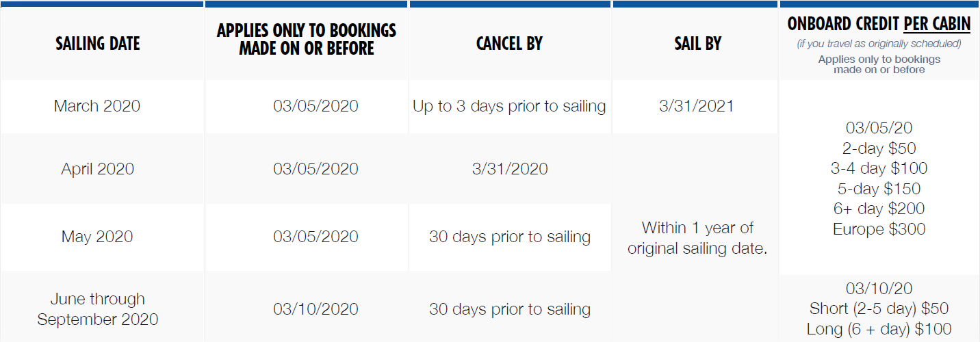Click the June through September 2020 cell
The height and width of the screenshot is (342, 980).
pyautogui.click(x=97, y=309)
